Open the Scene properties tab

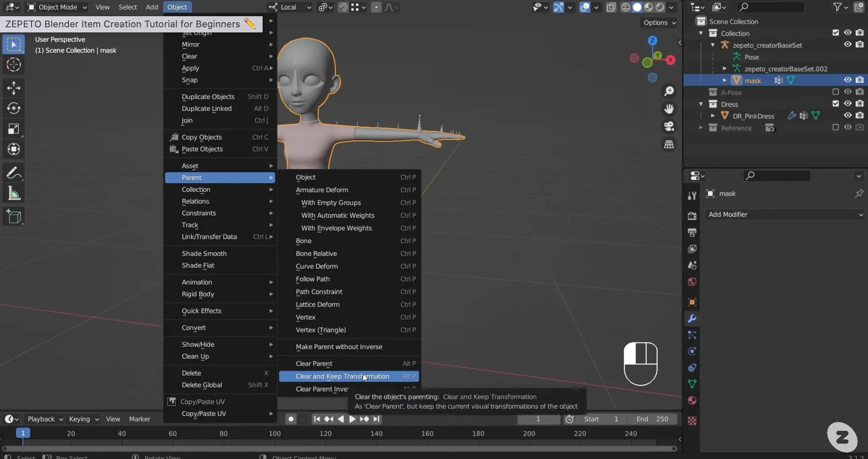pos(692,265)
